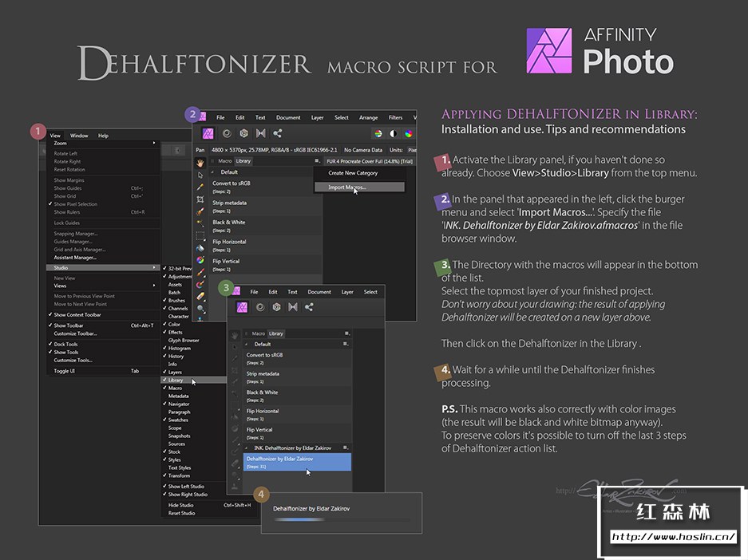Collapse INK. Dehalftonizer by Eldar Zakirov category
The width and height of the screenshot is (748, 560).
point(247,448)
